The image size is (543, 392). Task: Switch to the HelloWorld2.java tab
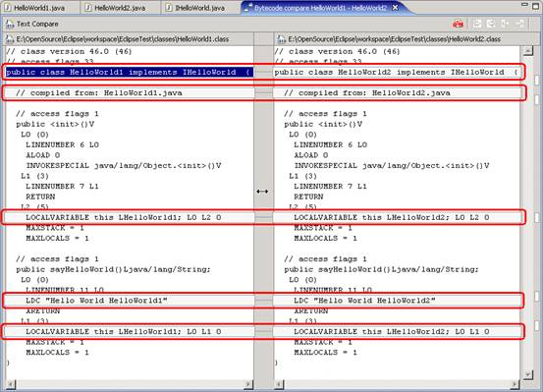coord(120,8)
